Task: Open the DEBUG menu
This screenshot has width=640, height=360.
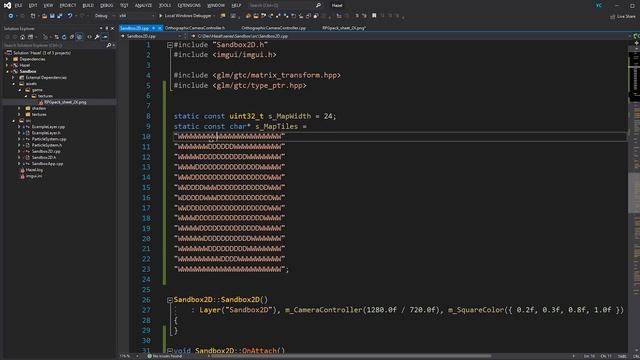Action: point(107,5)
